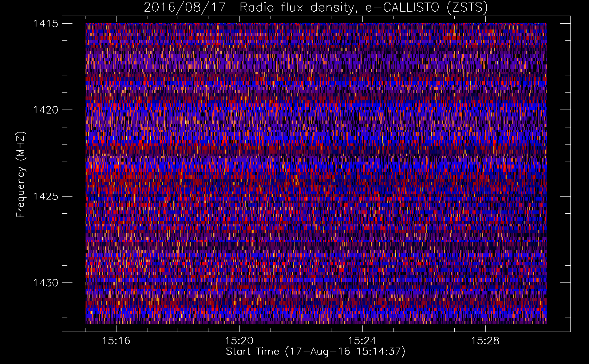Click the 15:28 time tick label
The height and width of the screenshot is (364, 589).
pos(485,341)
